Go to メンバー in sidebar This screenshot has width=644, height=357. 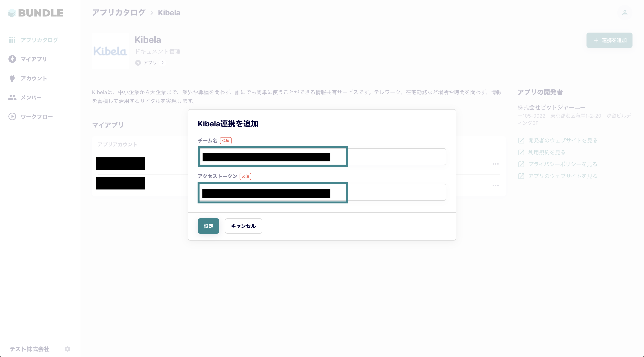tap(31, 97)
